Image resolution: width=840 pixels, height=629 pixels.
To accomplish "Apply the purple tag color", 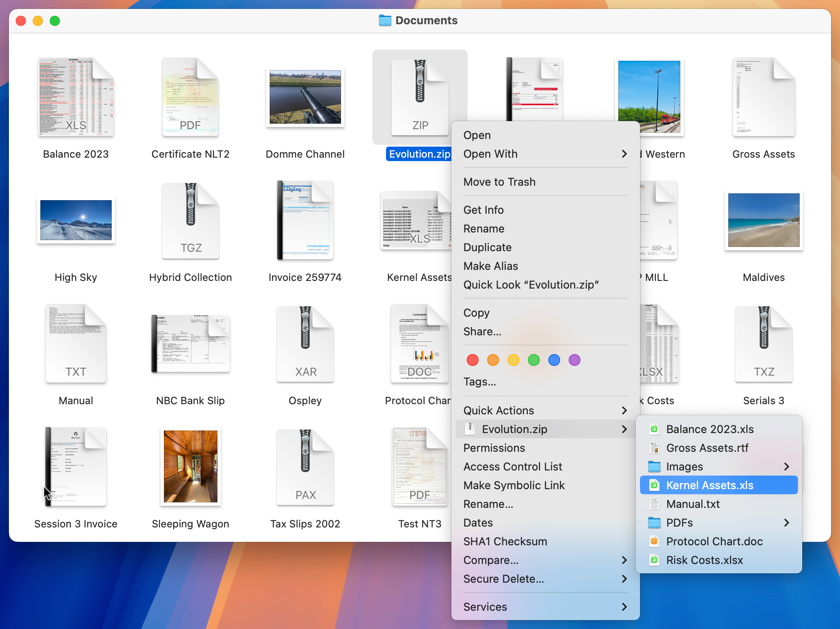I will point(575,360).
